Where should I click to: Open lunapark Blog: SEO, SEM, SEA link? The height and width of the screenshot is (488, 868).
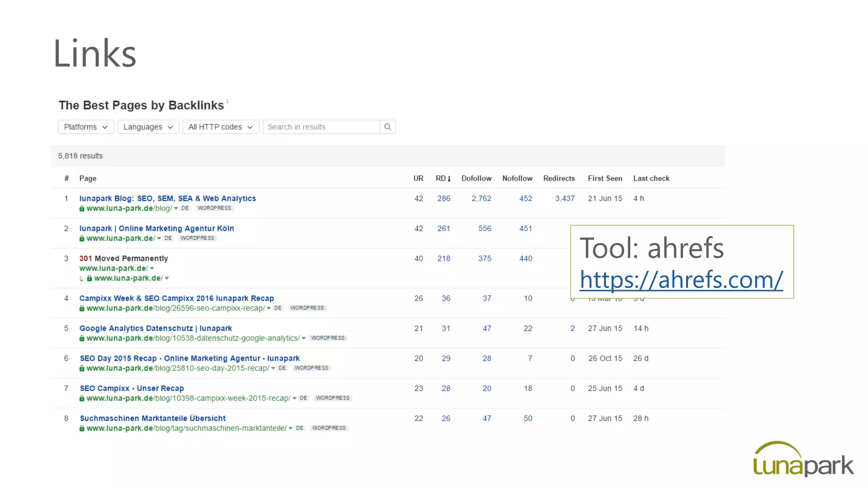(x=167, y=198)
